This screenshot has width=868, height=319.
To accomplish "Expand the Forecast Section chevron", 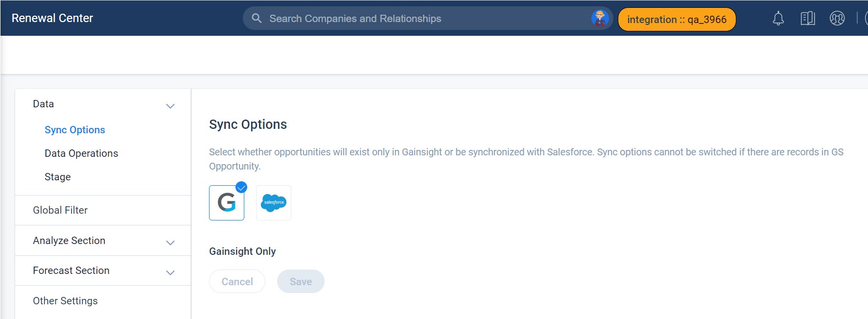I will coord(170,272).
